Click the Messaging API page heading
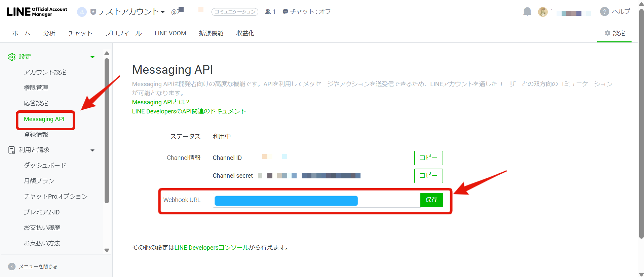The height and width of the screenshot is (277, 644). (173, 70)
